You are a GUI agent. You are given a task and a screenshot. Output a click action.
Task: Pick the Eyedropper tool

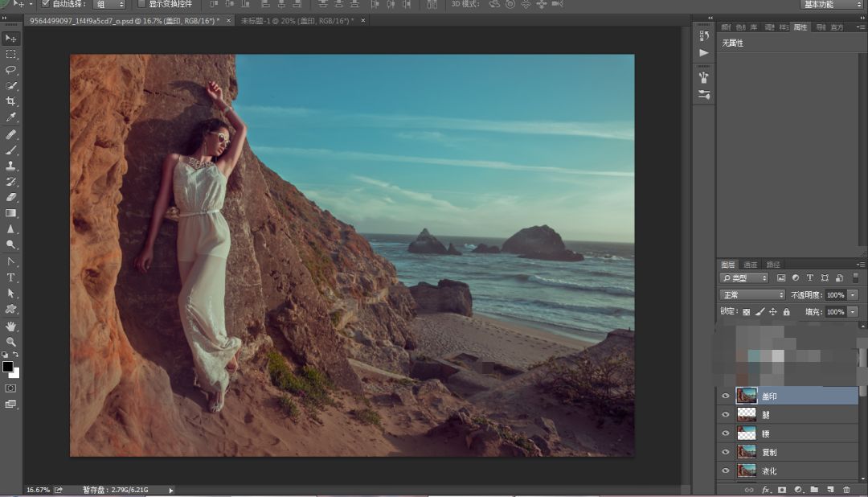point(10,117)
